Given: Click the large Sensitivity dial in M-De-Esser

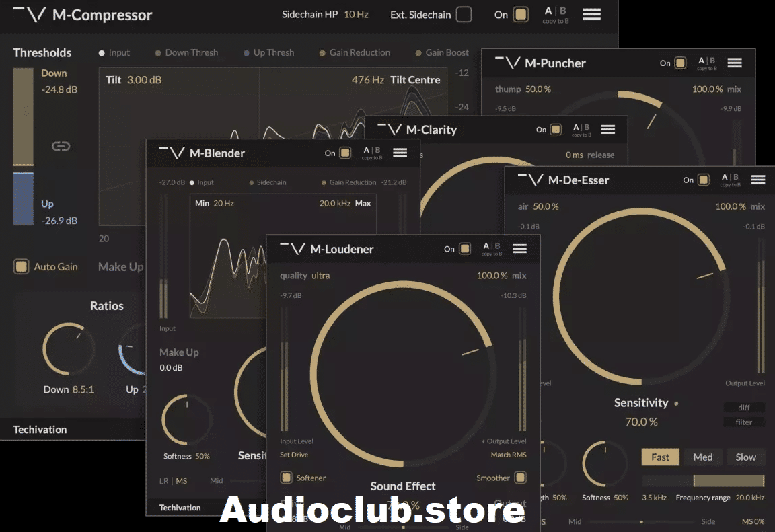Looking at the screenshot, I should (642, 297).
